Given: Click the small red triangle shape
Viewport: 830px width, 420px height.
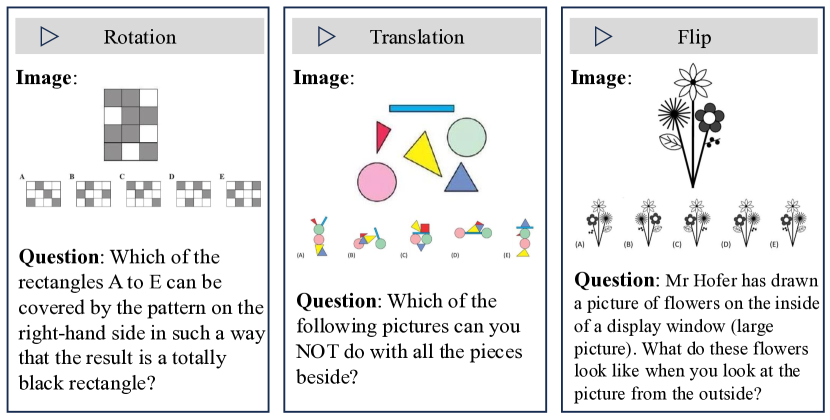Looking at the screenshot, I should click(x=381, y=136).
